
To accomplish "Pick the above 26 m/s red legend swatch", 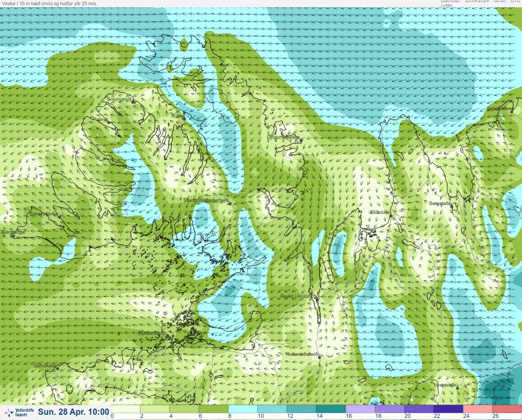I will (507, 409).
